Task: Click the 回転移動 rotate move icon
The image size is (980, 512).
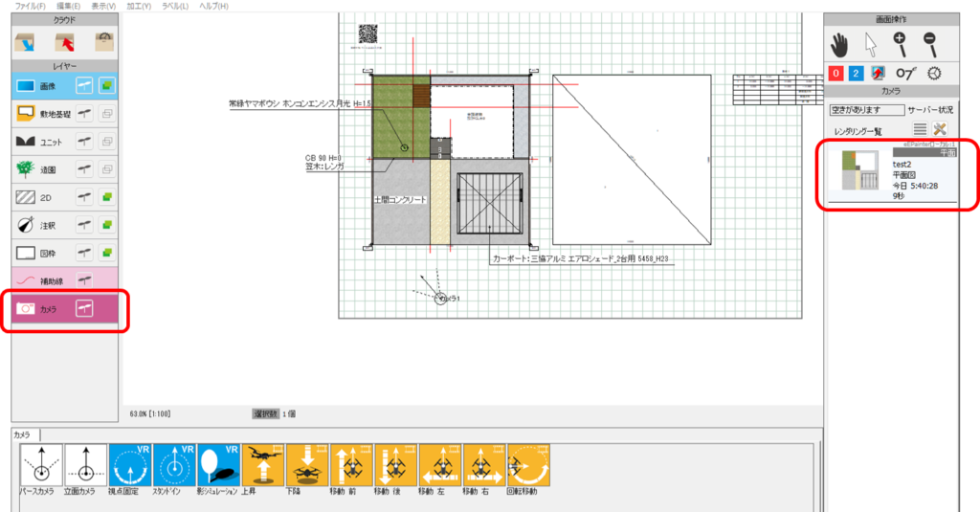Action: click(x=528, y=466)
